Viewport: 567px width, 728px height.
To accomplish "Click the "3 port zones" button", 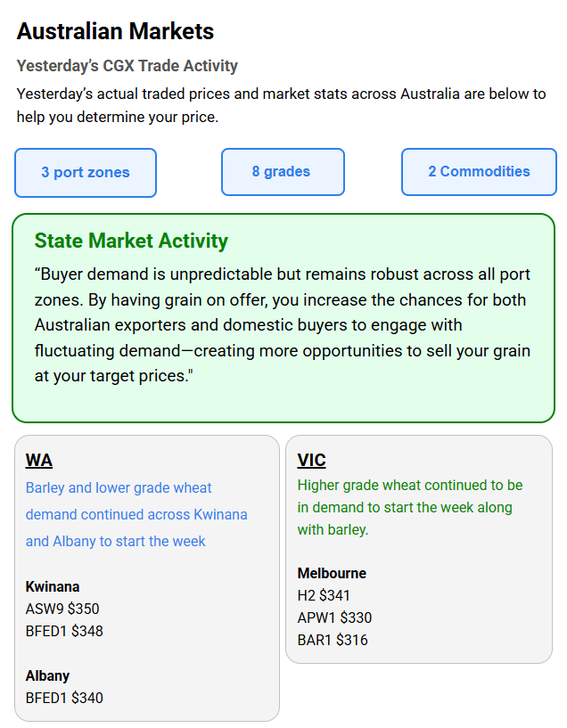I will 86,173.
